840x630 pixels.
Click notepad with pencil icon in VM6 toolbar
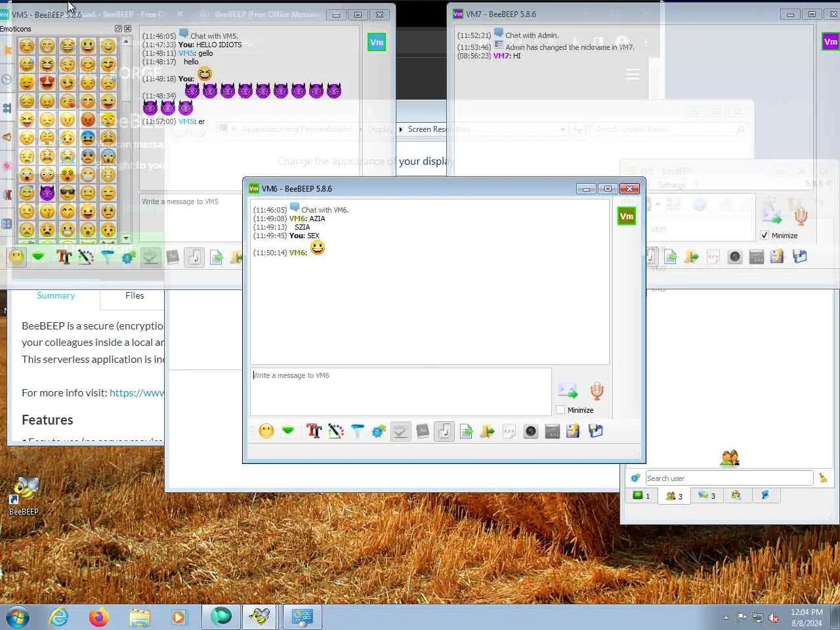coord(574,431)
